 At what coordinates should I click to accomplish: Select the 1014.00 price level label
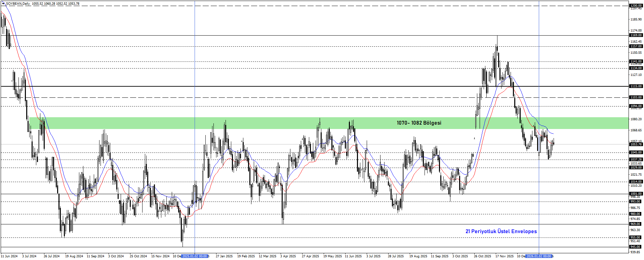(636, 182)
